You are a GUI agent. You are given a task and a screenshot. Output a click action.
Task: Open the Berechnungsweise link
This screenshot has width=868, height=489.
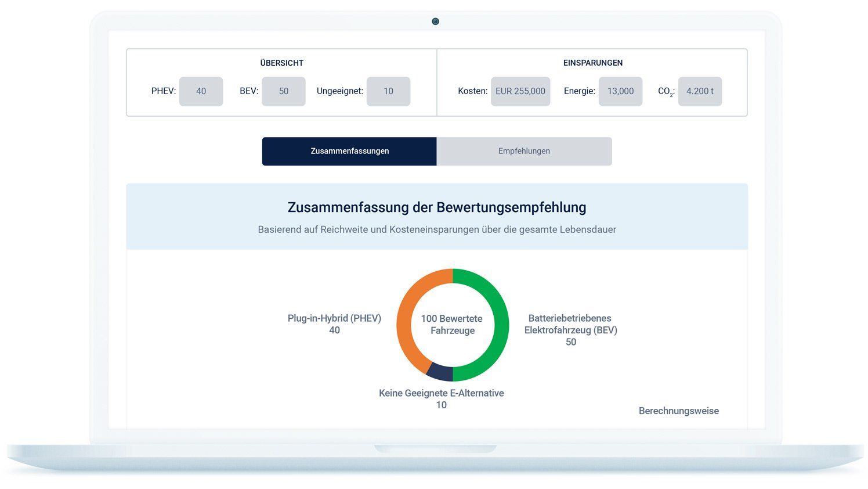pos(678,411)
